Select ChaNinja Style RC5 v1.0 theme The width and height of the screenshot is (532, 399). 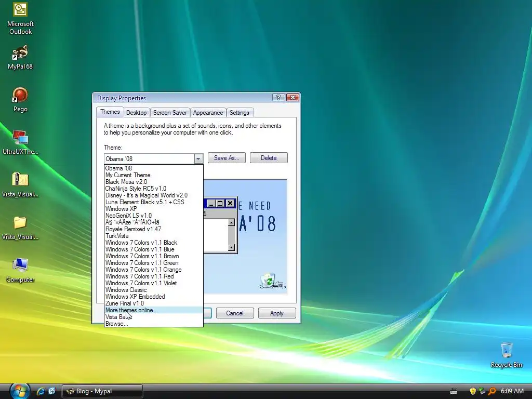point(153,189)
